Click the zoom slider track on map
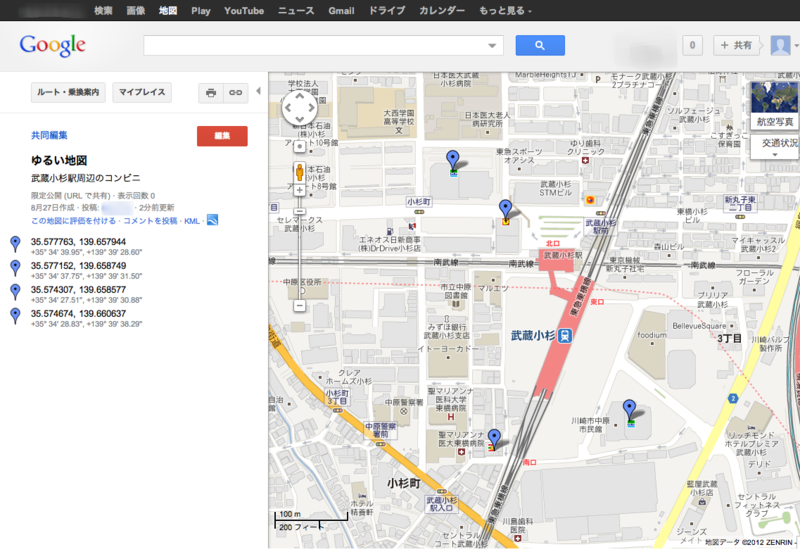Viewport: 800px width, 559px height. [x=299, y=250]
